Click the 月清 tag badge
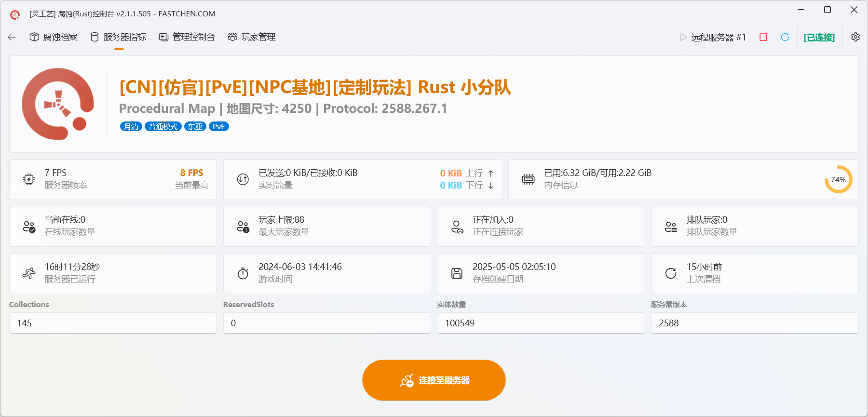868x417 pixels. (x=131, y=126)
